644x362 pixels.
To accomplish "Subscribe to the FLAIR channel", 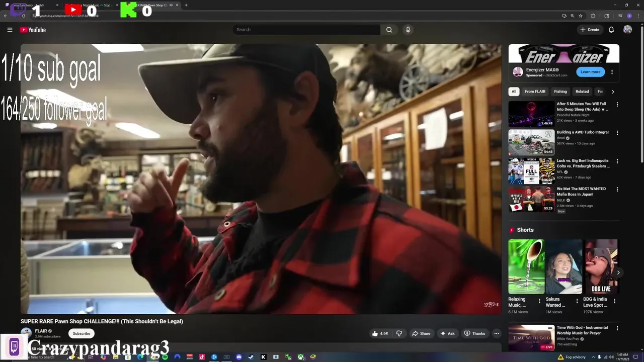I will tap(81, 333).
